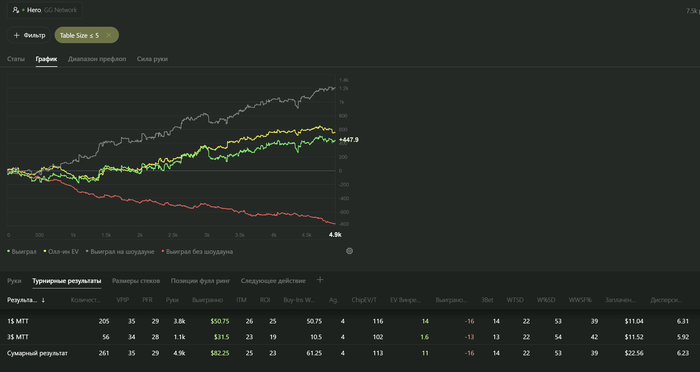The image size is (700, 372).
Task: Sort table by Руки column header
Action: [172, 300]
